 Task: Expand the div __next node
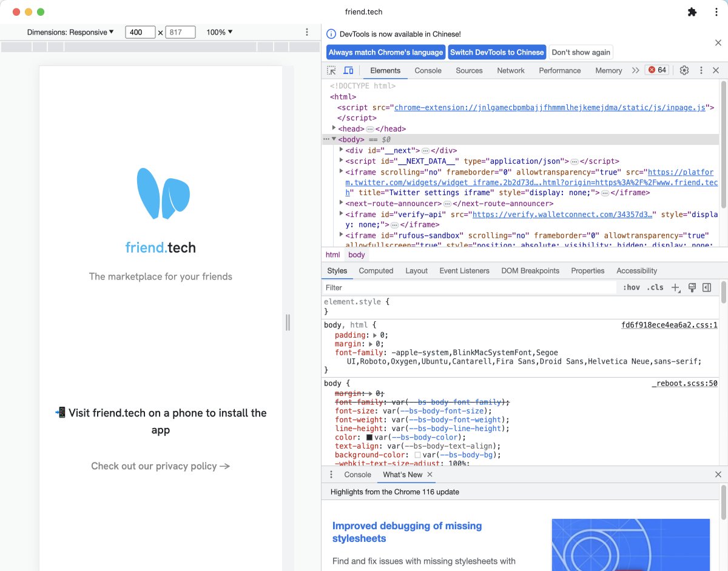click(342, 150)
